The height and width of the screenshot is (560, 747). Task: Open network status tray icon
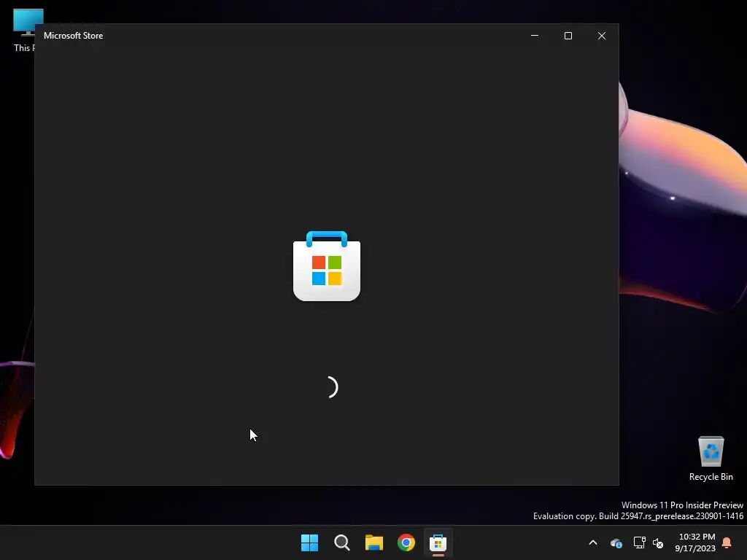click(x=639, y=542)
